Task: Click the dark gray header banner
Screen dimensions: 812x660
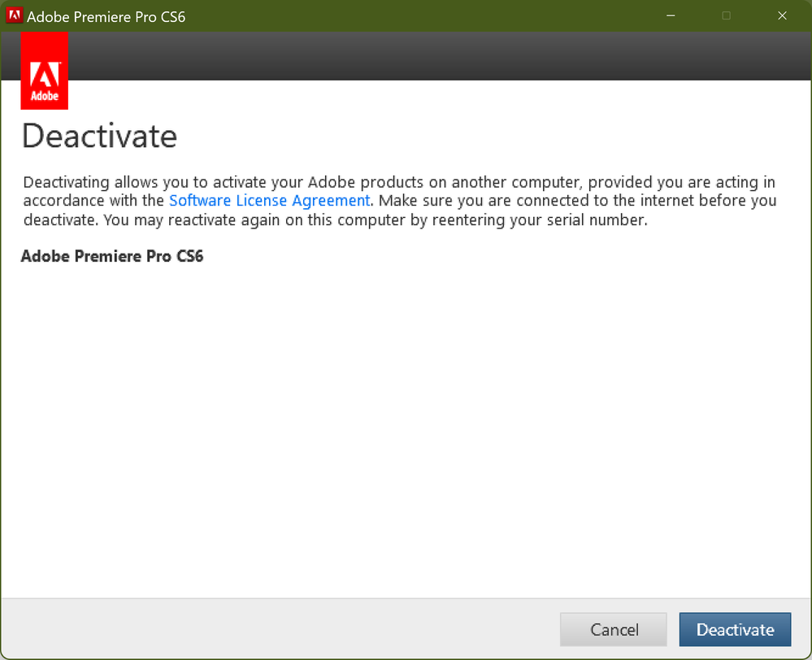Action: (439, 57)
